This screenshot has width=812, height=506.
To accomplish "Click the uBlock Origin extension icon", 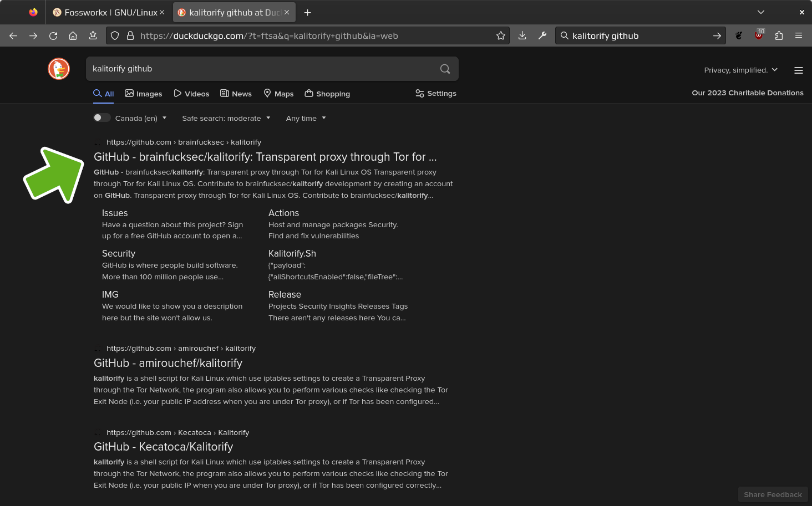I will (759, 35).
